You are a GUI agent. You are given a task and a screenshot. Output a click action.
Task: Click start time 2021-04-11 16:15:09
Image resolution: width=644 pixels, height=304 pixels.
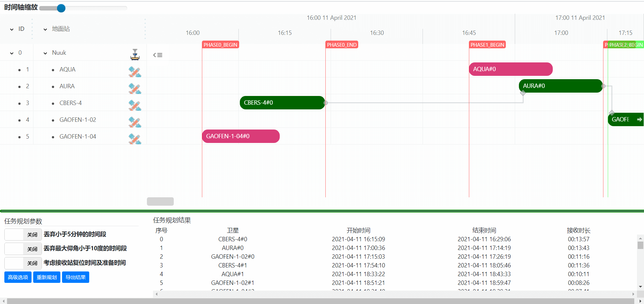pyautogui.click(x=358, y=239)
